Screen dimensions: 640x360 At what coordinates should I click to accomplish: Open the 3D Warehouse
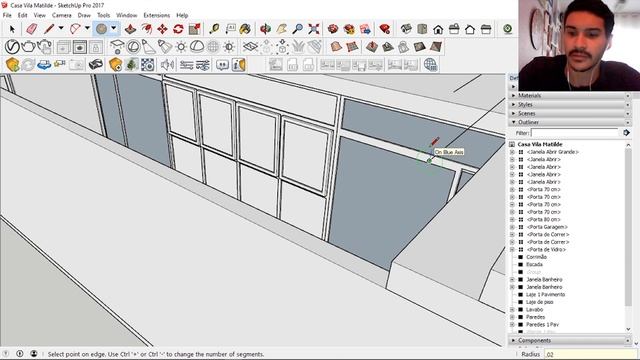(333, 29)
